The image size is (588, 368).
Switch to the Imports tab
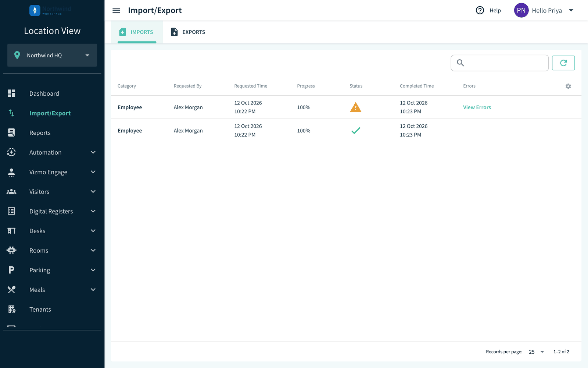137,32
